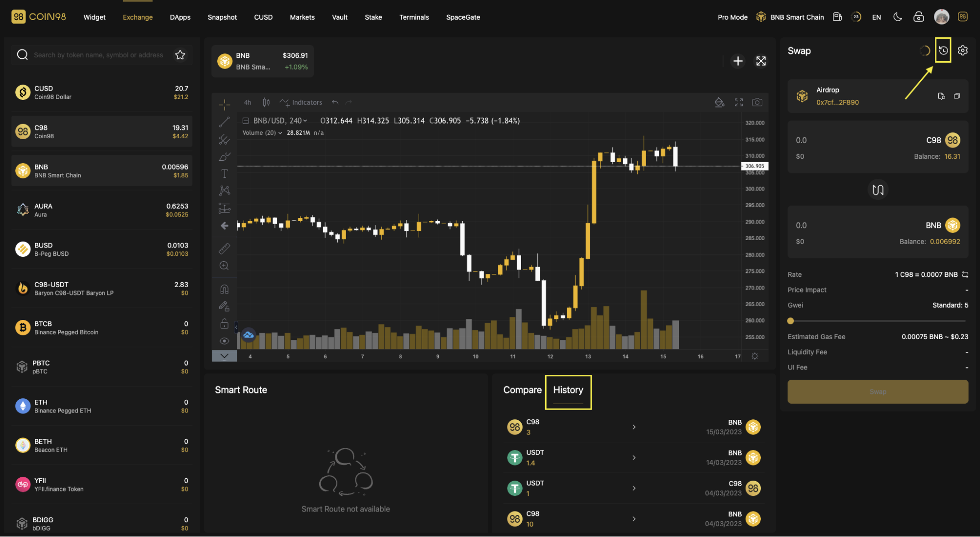Click chart screenshot camera icon

tap(757, 102)
